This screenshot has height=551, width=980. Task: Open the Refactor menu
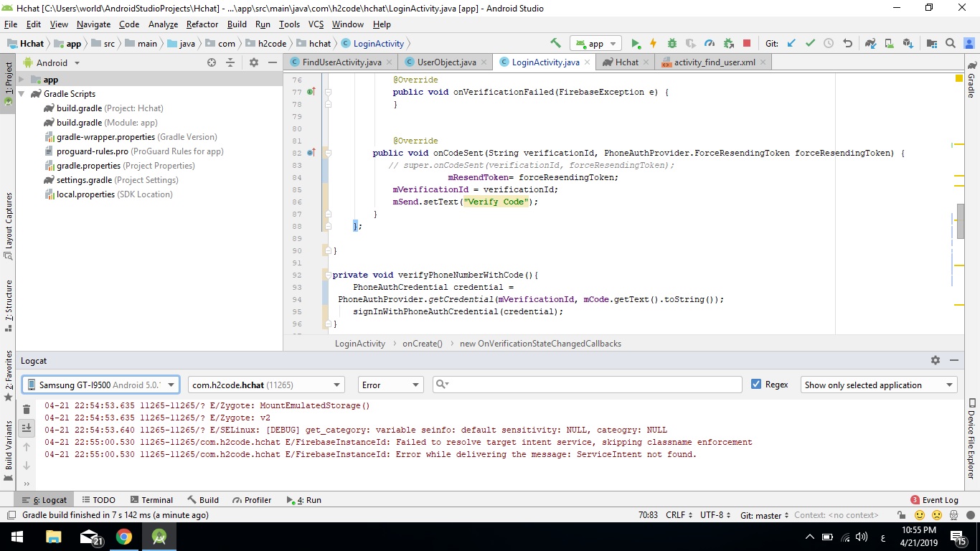coord(202,24)
